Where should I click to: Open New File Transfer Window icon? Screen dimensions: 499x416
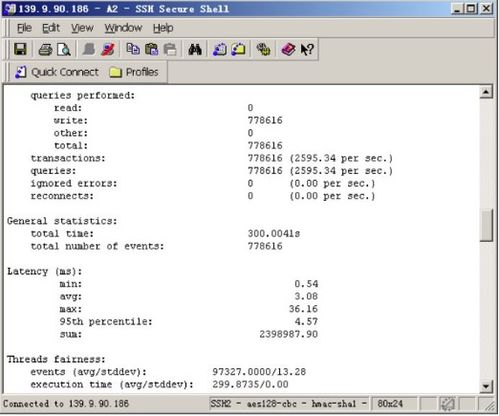tap(238, 49)
